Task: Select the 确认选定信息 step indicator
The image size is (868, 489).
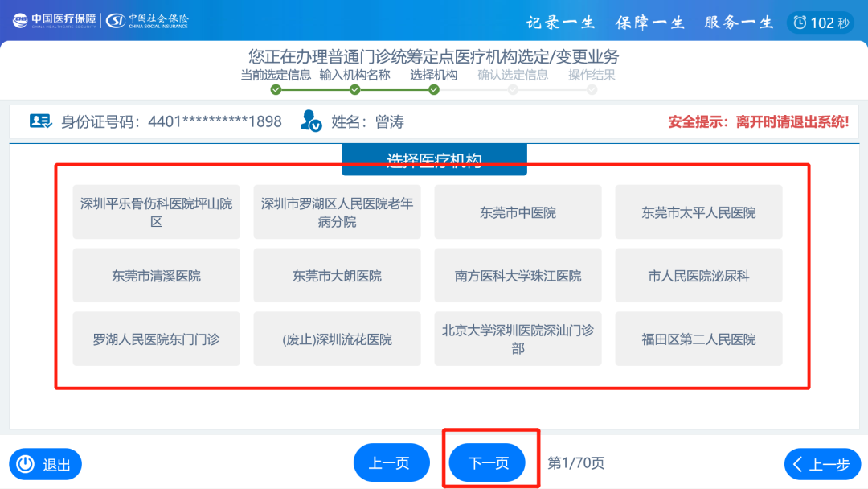Action: coord(514,90)
